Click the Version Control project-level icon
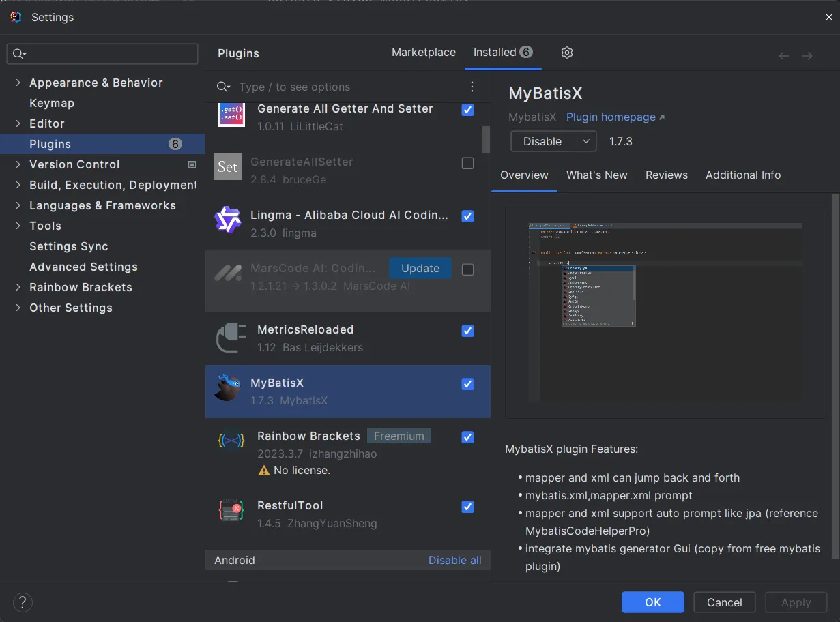Screen dimensions: 840x622 tap(192, 164)
